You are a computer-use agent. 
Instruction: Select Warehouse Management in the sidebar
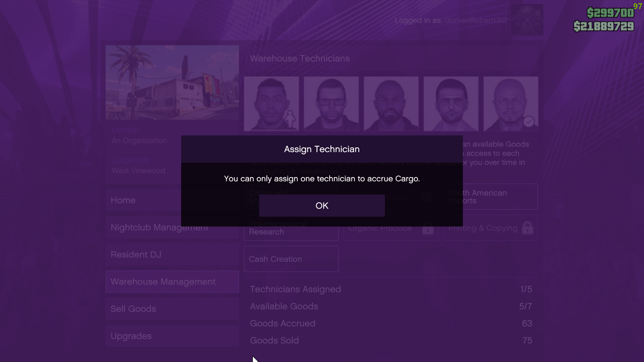point(172,282)
